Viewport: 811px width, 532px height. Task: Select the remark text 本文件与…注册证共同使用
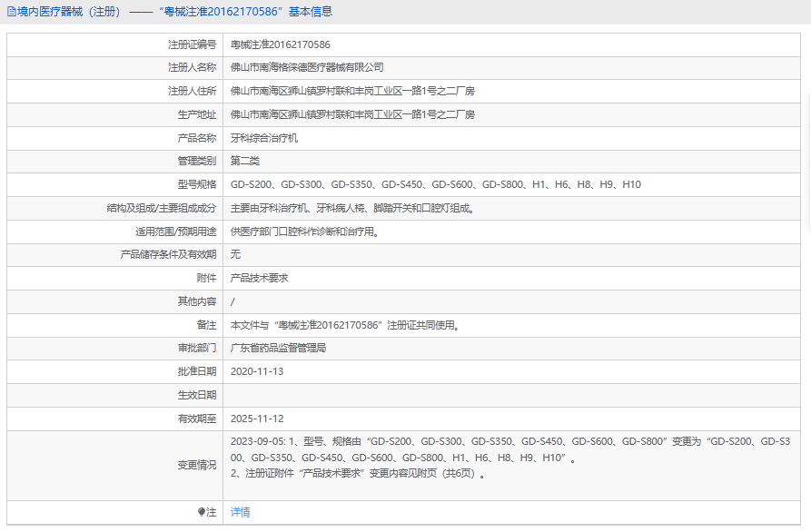[x=345, y=325]
